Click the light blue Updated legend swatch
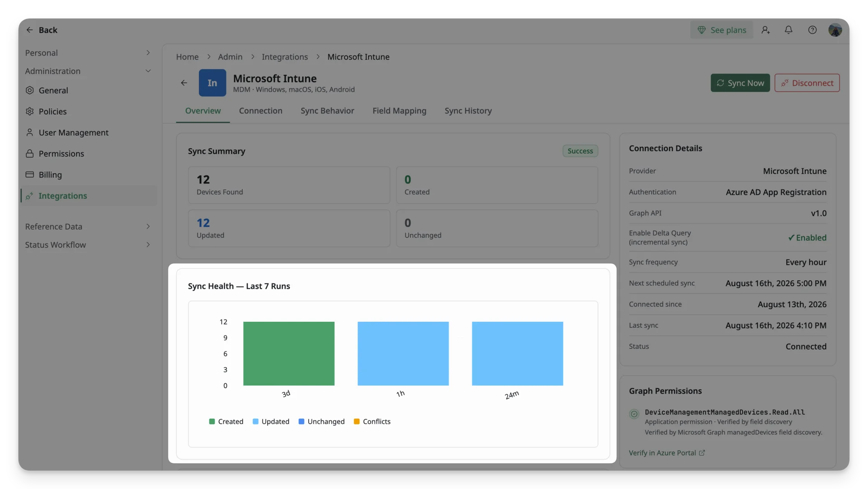The width and height of the screenshot is (868, 489). pos(255,422)
